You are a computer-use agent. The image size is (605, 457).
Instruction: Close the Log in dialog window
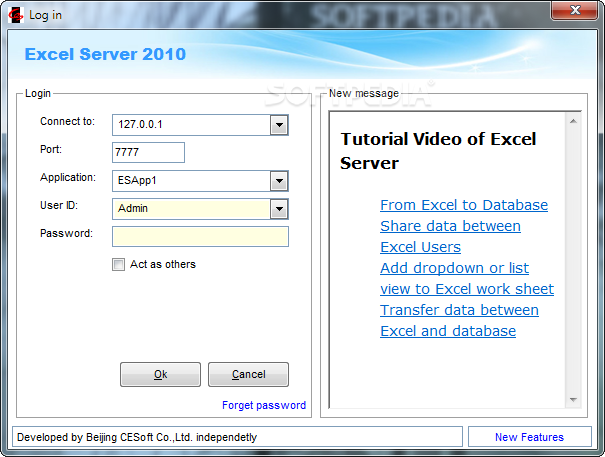click(575, 10)
